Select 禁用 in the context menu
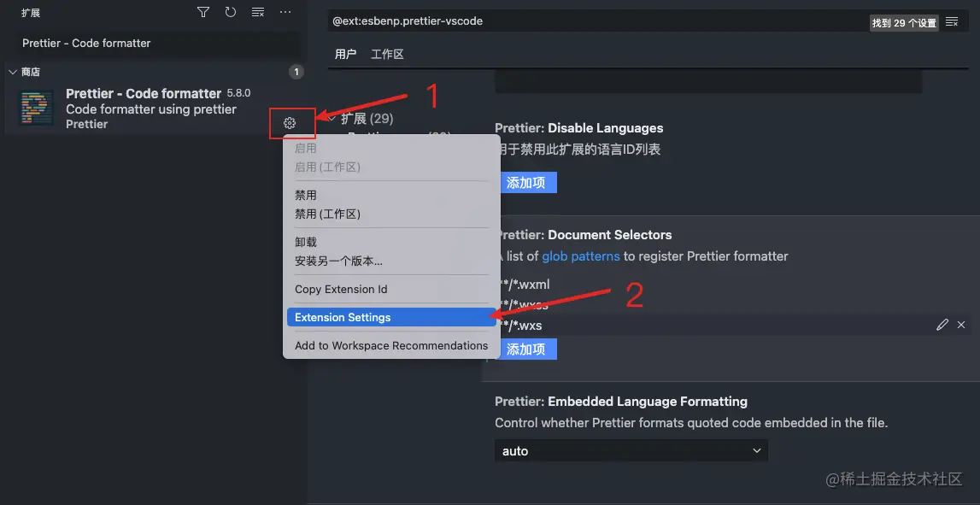 click(306, 195)
